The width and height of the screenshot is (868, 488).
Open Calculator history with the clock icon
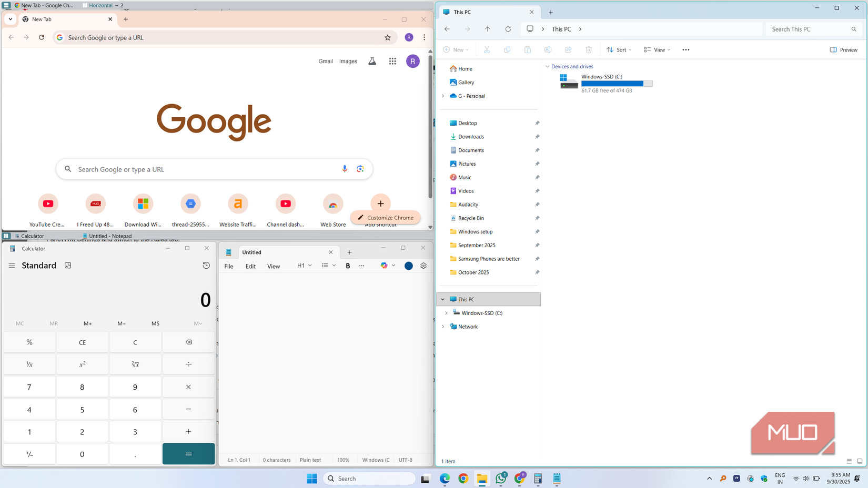206,266
